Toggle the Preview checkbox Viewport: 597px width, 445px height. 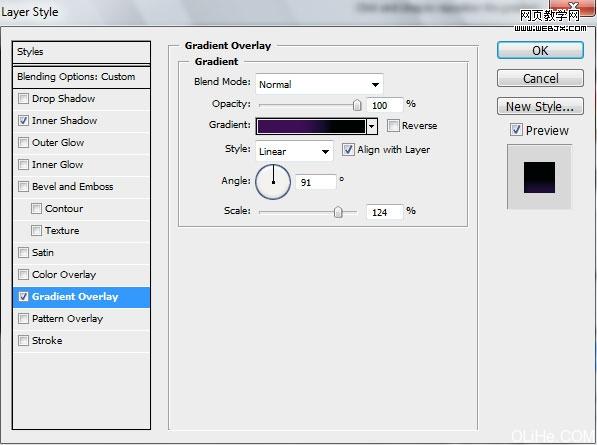[x=516, y=130]
